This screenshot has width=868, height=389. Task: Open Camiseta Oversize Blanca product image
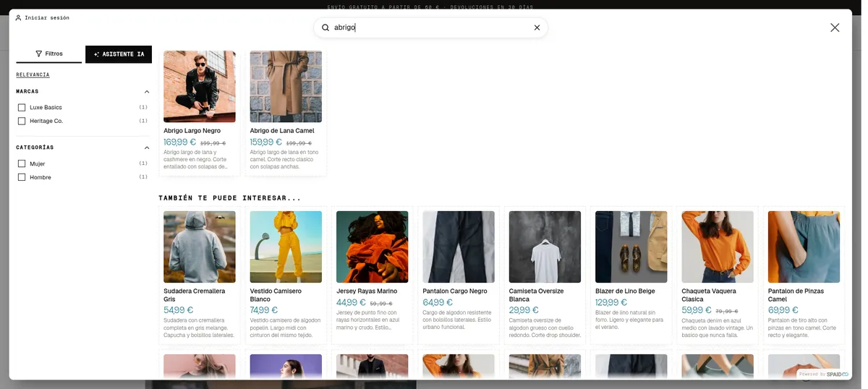[545, 247]
